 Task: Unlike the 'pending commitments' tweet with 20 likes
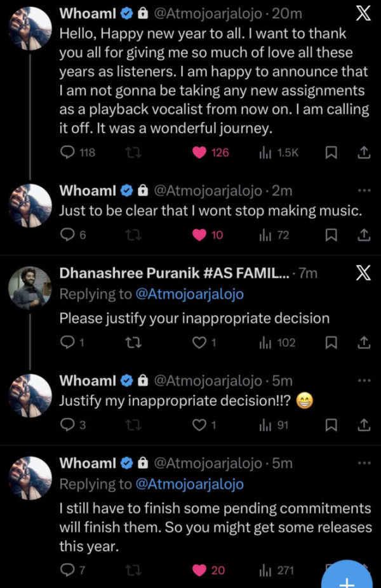199,570
